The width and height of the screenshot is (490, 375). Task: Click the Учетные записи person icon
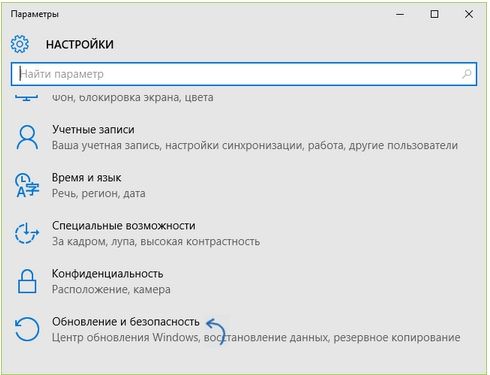[x=27, y=137]
